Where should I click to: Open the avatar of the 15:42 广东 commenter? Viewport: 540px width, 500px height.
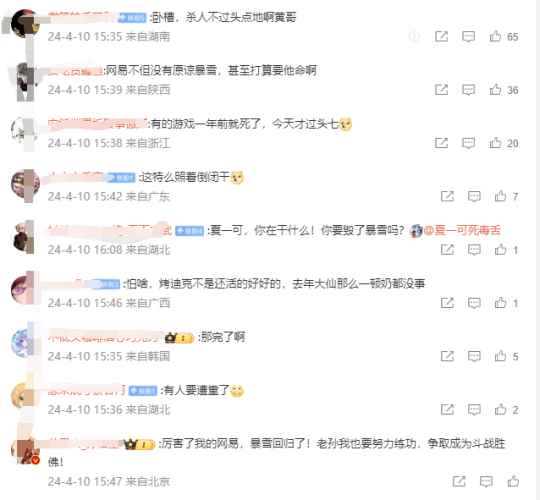pos(25,184)
